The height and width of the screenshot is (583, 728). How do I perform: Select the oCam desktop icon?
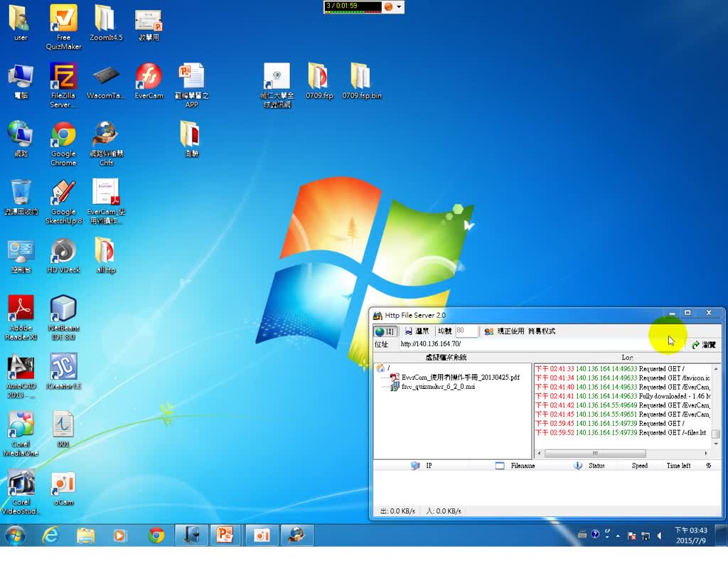coord(63,488)
